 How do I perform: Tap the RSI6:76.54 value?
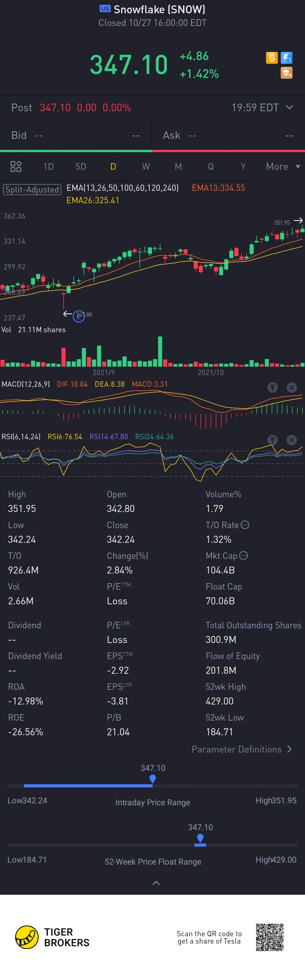65,436
